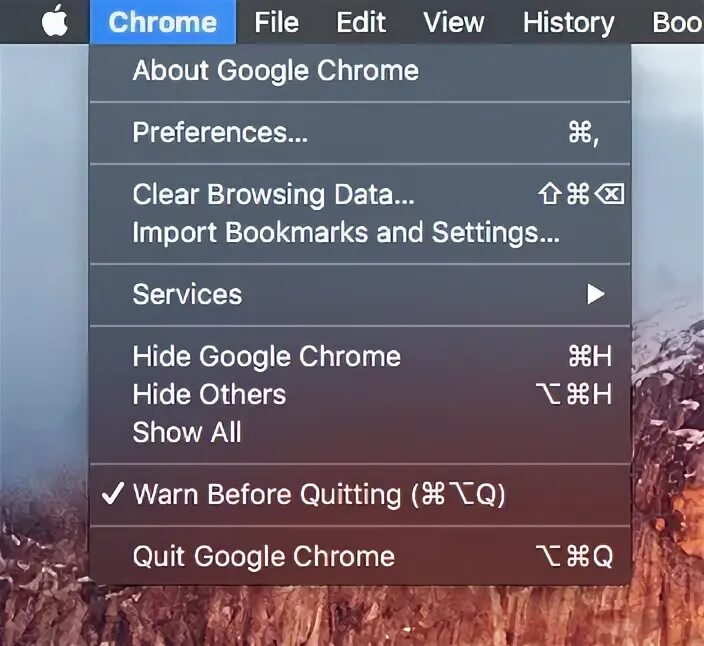Open the Apple logo menu
The width and height of the screenshot is (704, 646).
(x=55, y=21)
